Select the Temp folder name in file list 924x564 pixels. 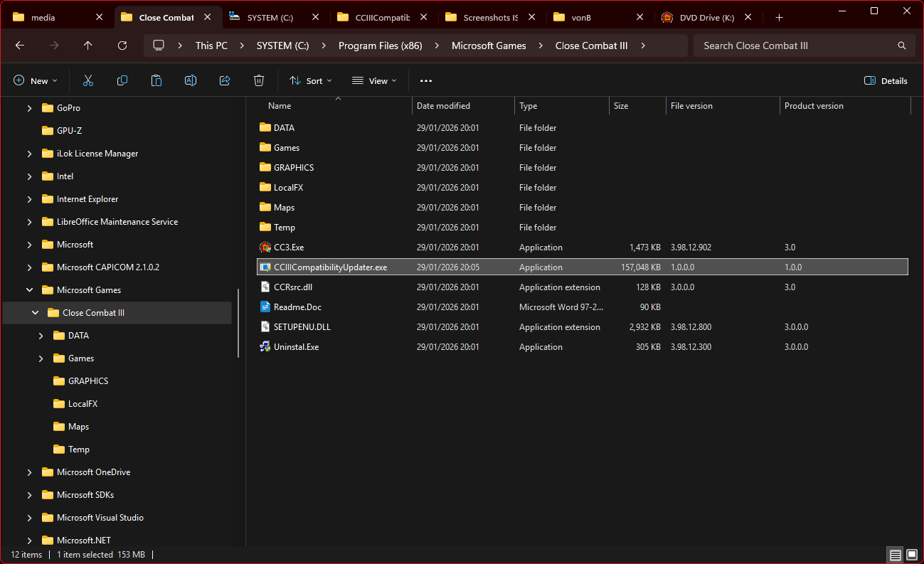pos(285,228)
